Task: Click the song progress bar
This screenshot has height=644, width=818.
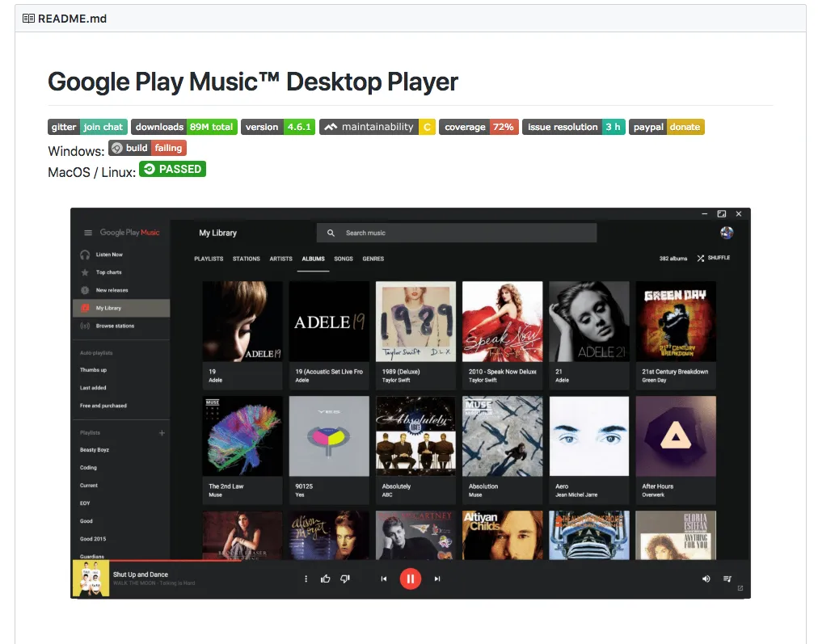Action: (x=411, y=561)
